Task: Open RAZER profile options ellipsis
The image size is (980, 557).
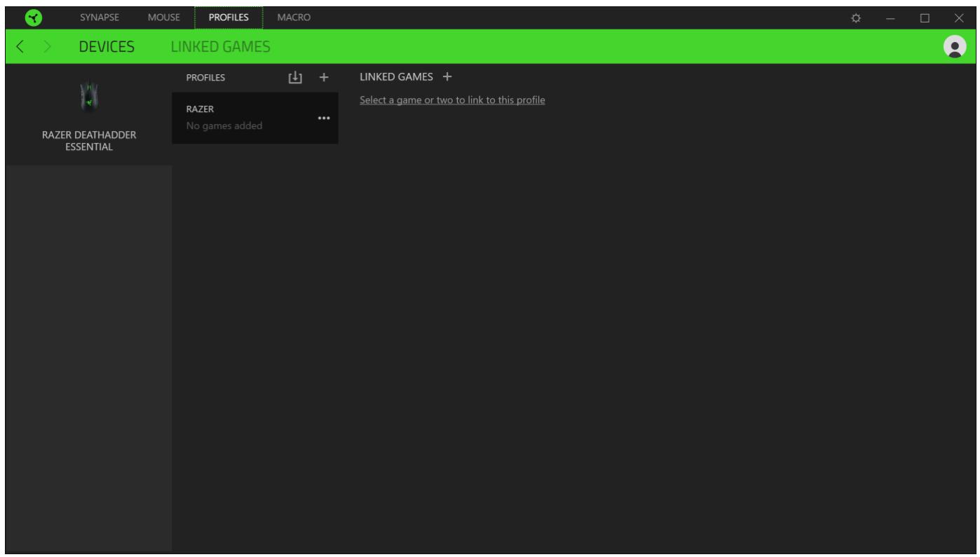Action: (x=323, y=118)
